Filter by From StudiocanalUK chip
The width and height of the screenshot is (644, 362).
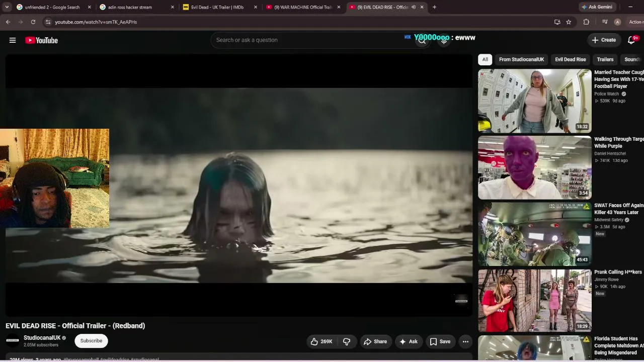tap(521, 59)
